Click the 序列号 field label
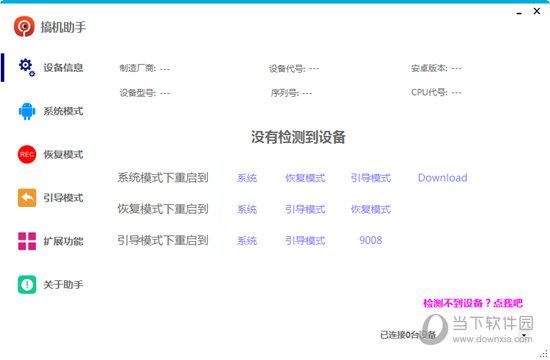Image resolution: width=550 pixels, height=360 pixels. (284, 93)
